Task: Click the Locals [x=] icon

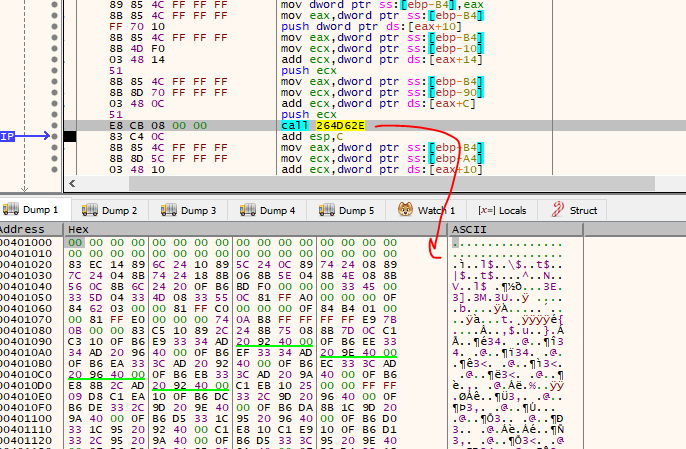Action: [x=486, y=210]
